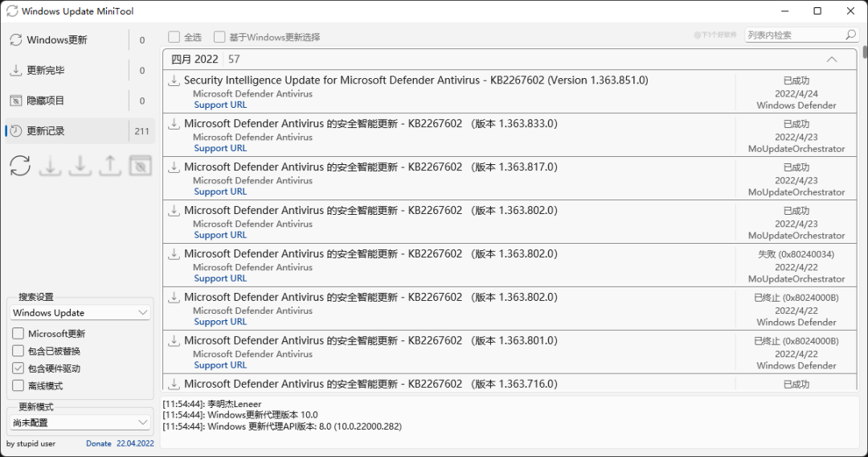Click the circular-arrows check for updates icon
This screenshot has width=868, height=457.
[20, 166]
